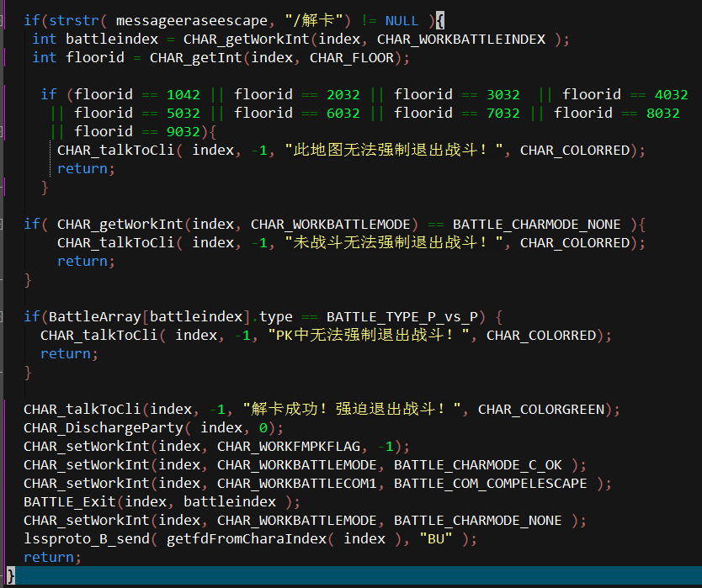The width and height of the screenshot is (702, 588).
Task: Click the string "未战斗无法强制退出战斗！"
Action: click(394, 243)
